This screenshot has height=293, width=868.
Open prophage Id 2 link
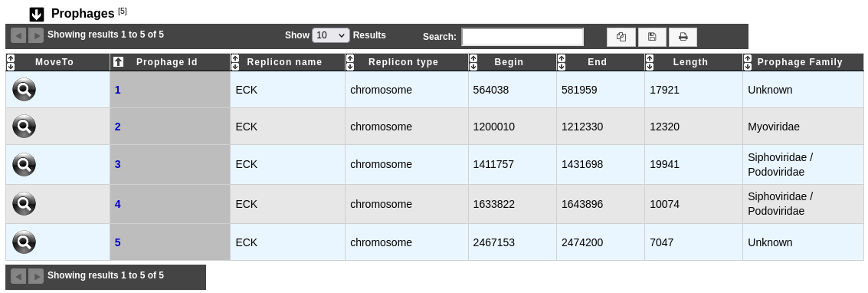pyautogui.click(x=117, y=127)
